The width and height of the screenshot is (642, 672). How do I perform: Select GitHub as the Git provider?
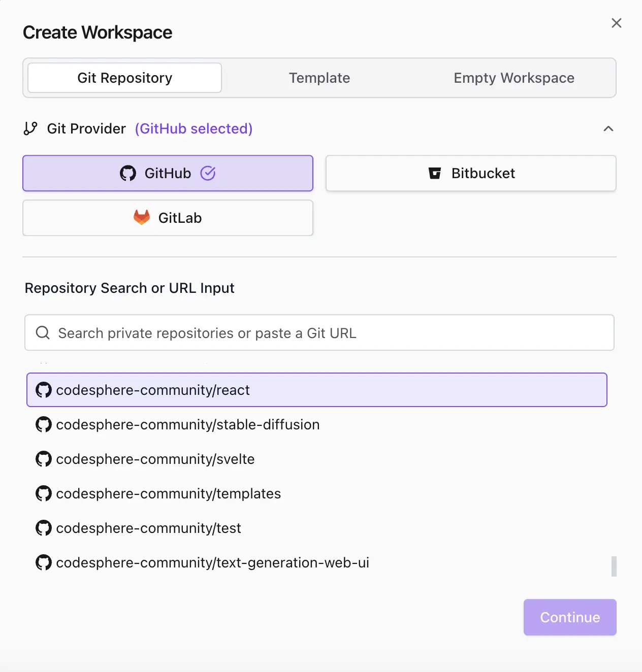click(x=168, y=173)
